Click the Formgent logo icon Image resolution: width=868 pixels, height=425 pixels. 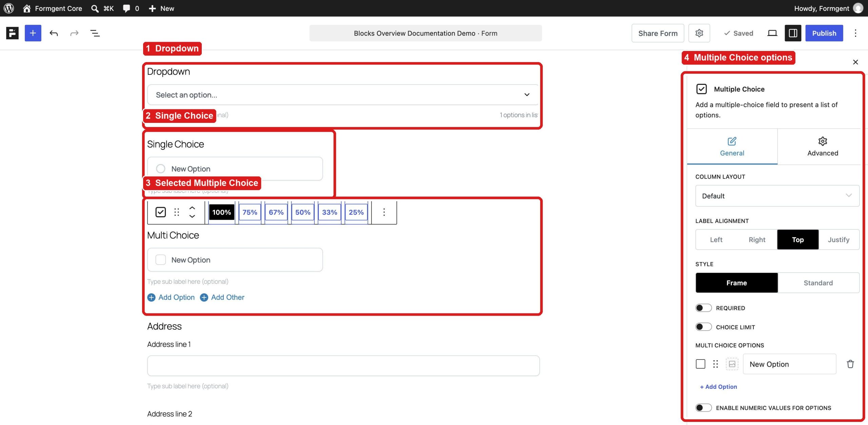pos(12,33)
